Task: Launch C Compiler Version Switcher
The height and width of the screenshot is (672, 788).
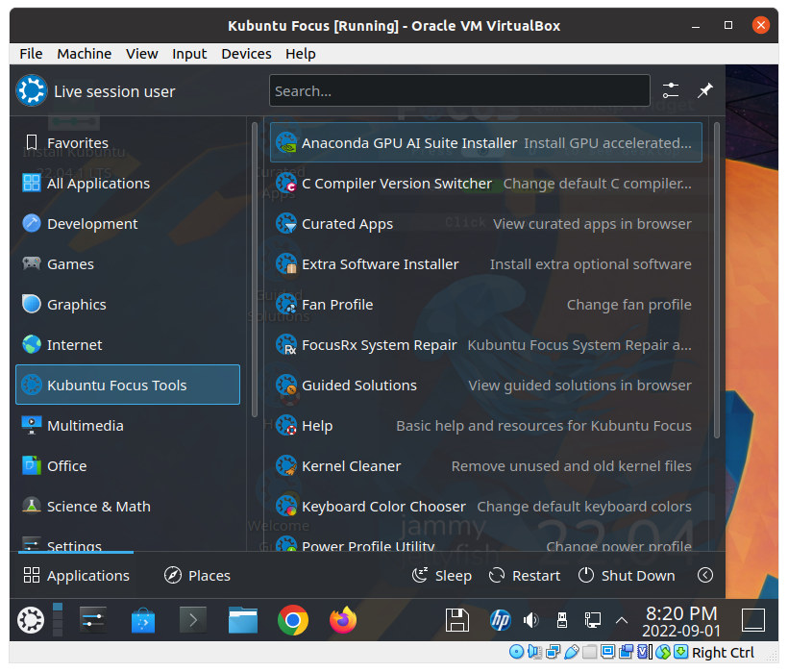Action: [x=486, y=184]
